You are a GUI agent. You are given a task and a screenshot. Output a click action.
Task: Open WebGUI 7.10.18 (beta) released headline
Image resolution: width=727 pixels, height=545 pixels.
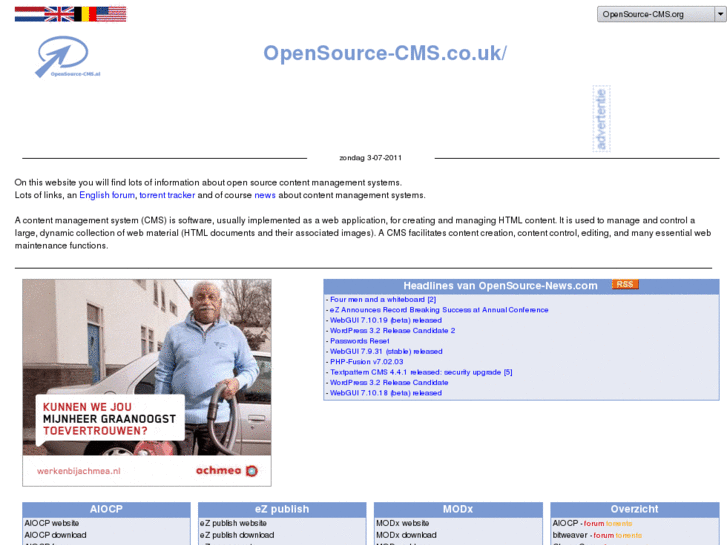(386, 393)
